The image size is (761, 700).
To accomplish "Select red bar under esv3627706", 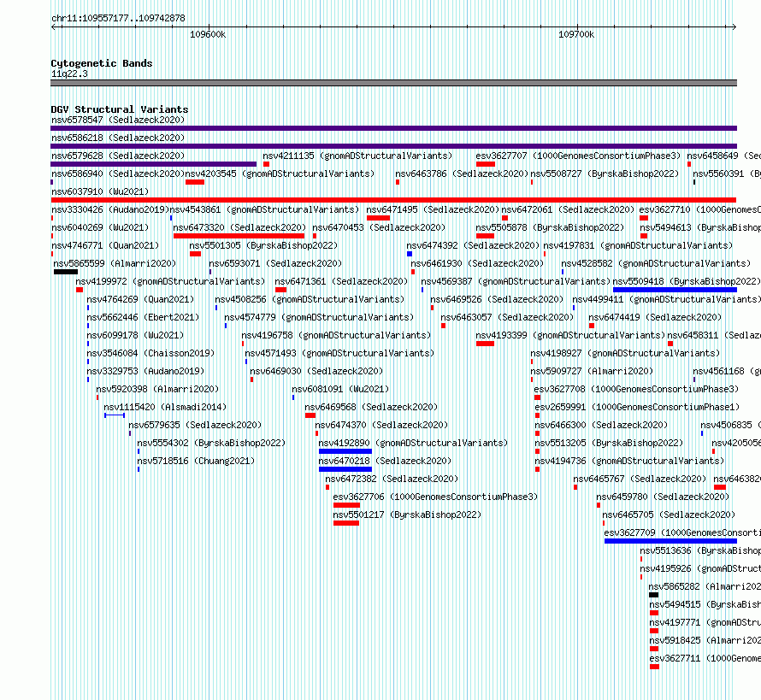I will (x=346, y=505).
